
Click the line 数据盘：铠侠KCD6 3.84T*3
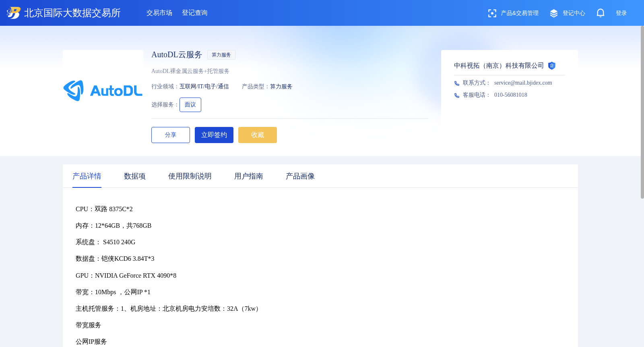[x=115, y=259]
